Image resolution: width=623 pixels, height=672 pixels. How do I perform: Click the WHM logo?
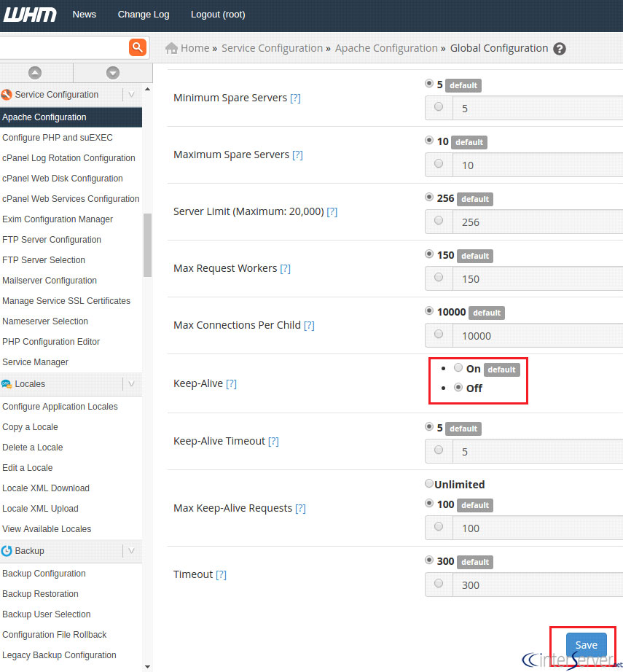(30, 15)
